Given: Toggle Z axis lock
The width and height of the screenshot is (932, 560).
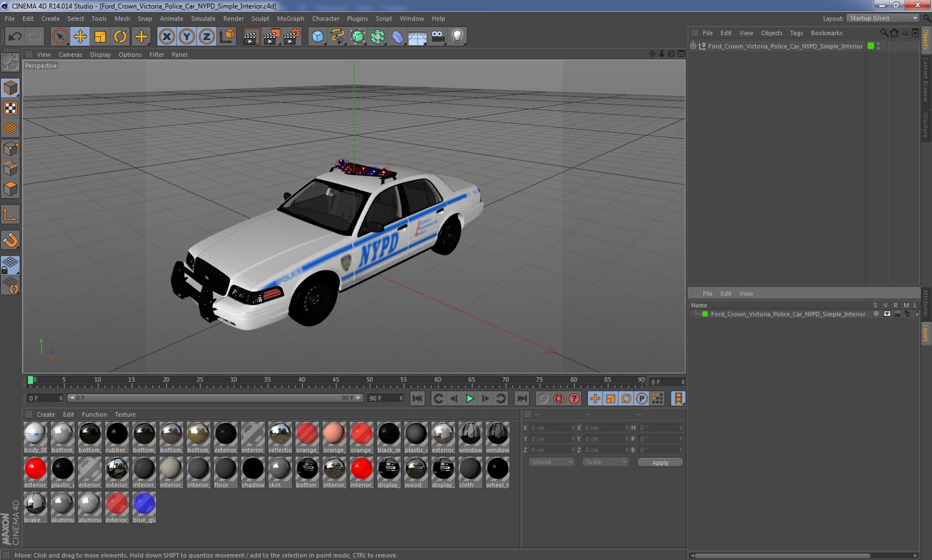Looking at the screenshot, I should 207,36.
